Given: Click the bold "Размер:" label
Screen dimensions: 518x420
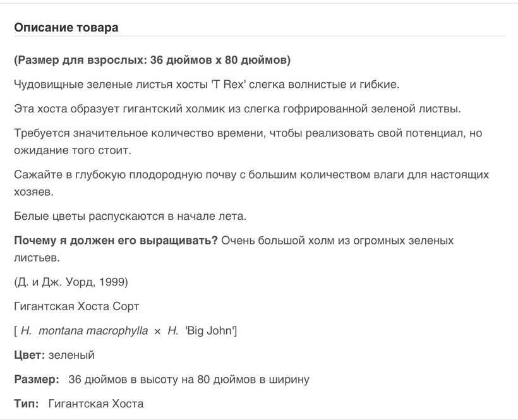Looking at the screenshot, I should click(37, 380).
